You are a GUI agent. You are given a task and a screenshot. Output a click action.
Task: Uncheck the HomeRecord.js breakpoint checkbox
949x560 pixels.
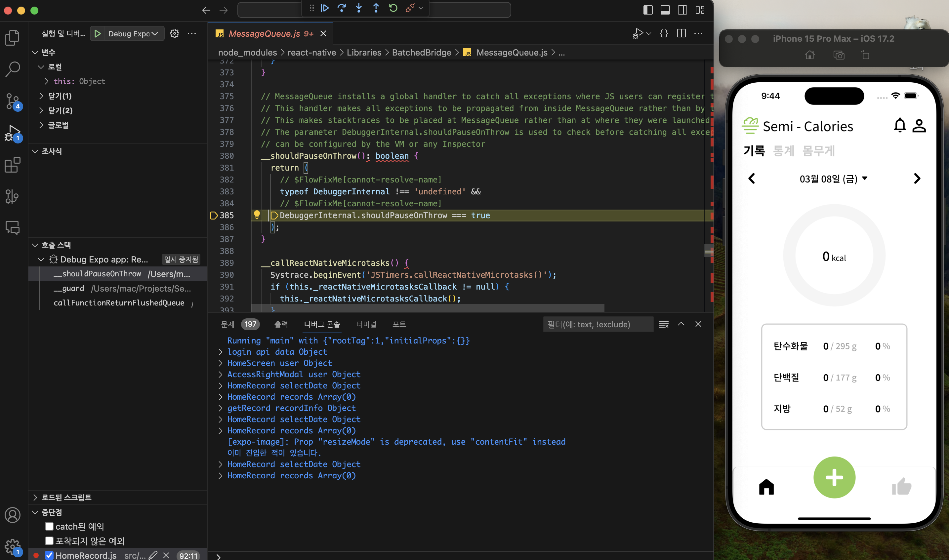49,555
